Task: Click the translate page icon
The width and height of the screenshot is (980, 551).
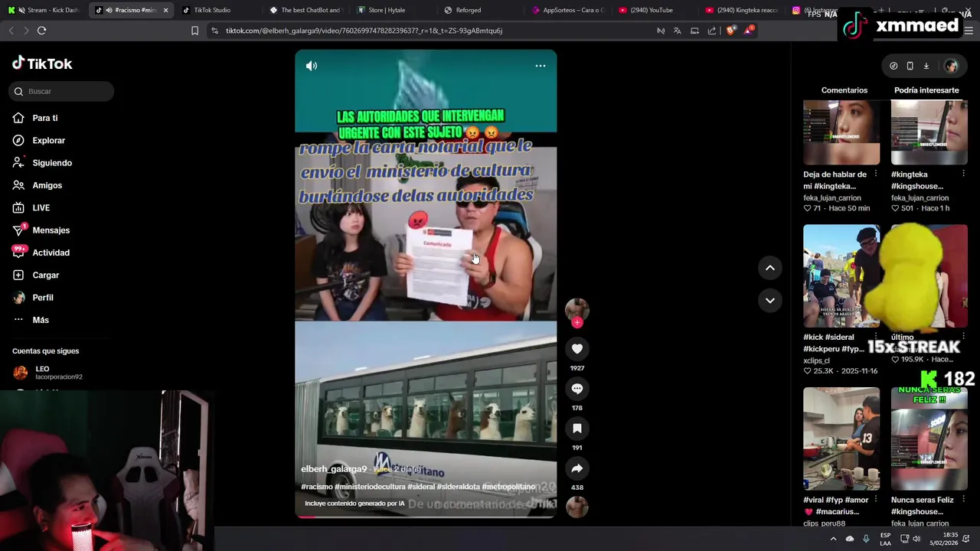Action: [x=678, y=31]
